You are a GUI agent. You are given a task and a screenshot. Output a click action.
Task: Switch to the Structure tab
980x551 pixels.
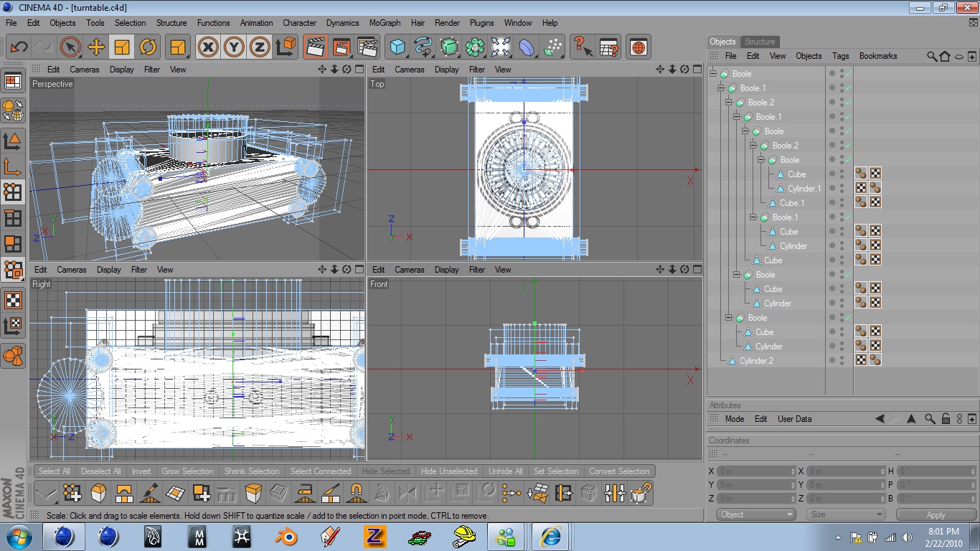(759, 42)
